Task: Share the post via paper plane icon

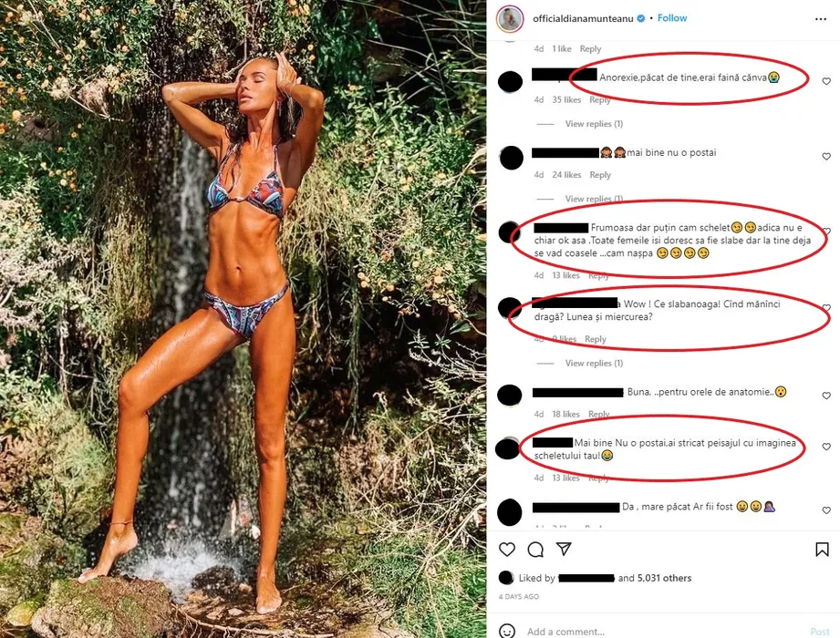Action: click(x=564, y=549)
